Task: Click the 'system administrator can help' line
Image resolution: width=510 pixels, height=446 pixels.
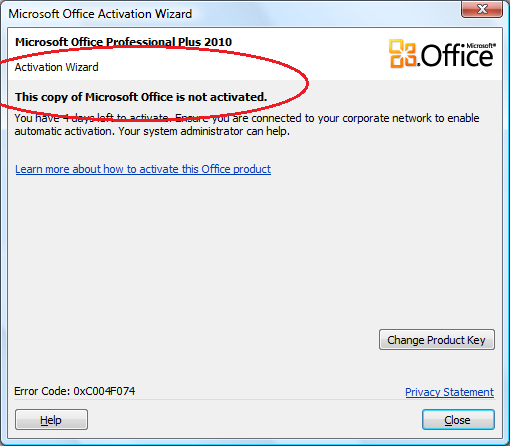Action: [204, 131]
